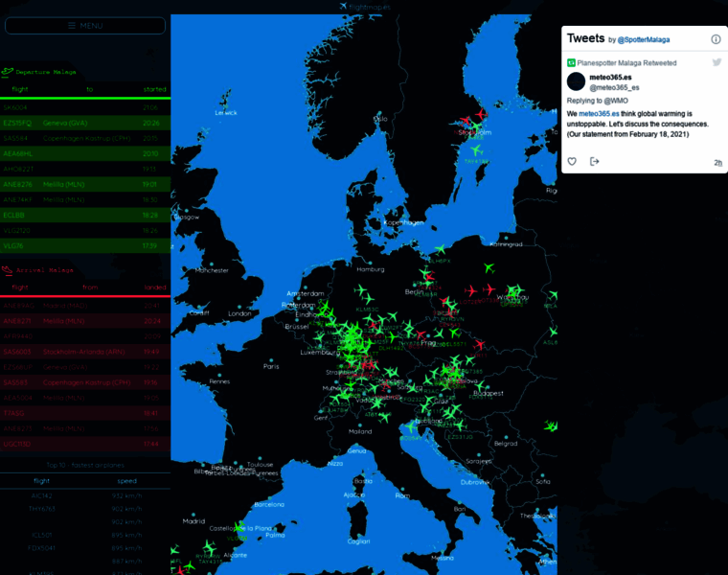Select fastest airplane row THY6763
The width and height of the screenshot is (728, 575).
(85, 509)
